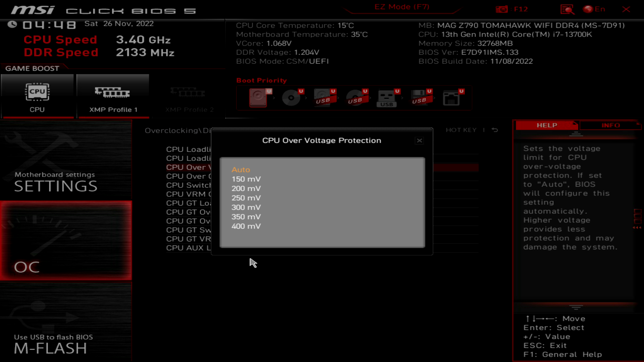Select 350 mV voltage protection value
The image size is (644, 362).
(x=246, y=217)
